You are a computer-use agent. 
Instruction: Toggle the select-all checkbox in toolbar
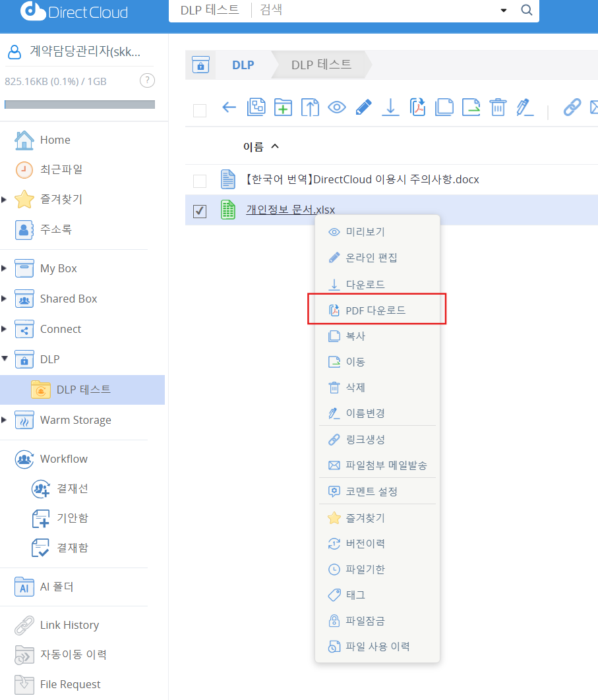(x=200, y=110)
